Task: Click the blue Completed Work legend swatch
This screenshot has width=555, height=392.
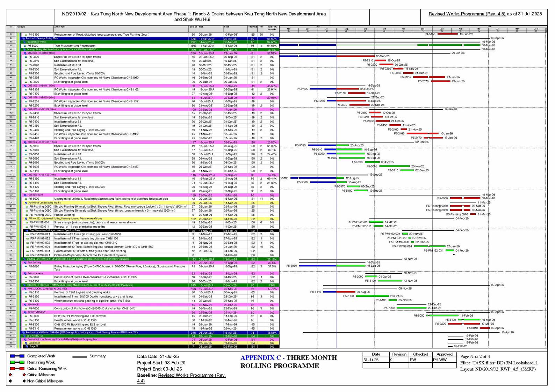Action: tap(17, 356)
